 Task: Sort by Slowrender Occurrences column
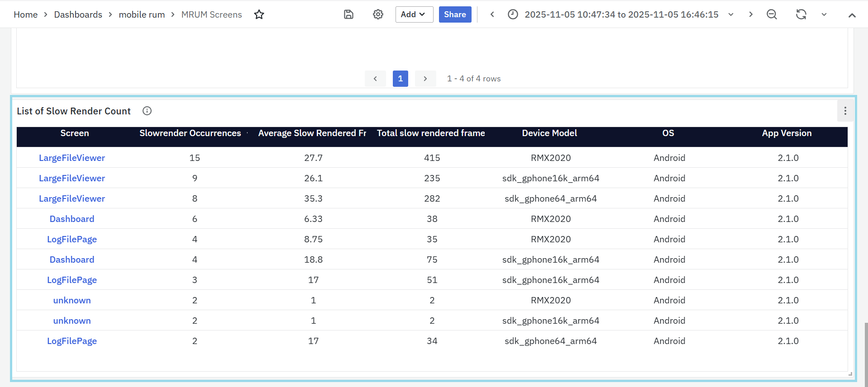tap(190, 133)
